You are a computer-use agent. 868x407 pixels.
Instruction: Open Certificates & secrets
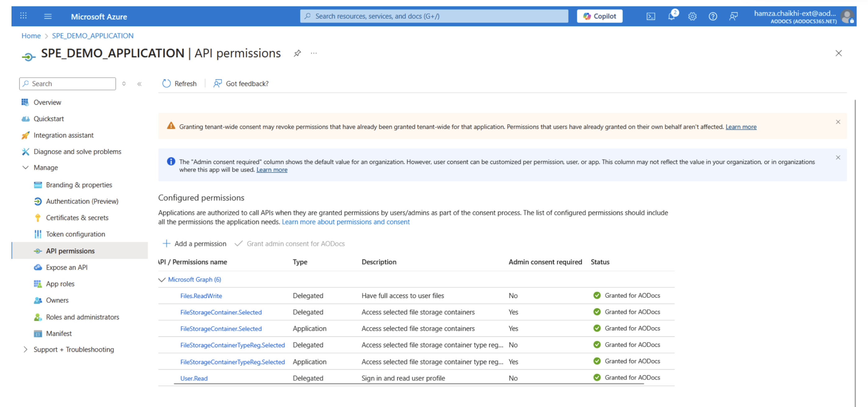pyautogui.click(x=77, y=218)
